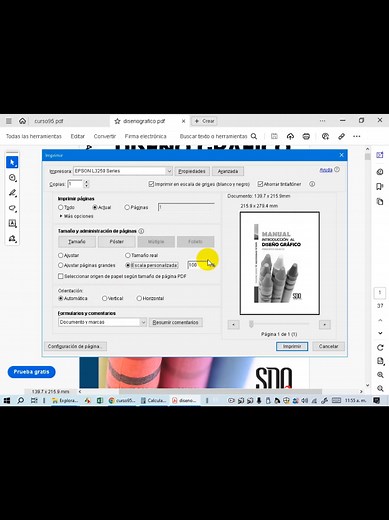Check Seleccionar origen de papel según tamaño
Screen dimensions: 389x520
pyautogui.click(x=61, y=276)
